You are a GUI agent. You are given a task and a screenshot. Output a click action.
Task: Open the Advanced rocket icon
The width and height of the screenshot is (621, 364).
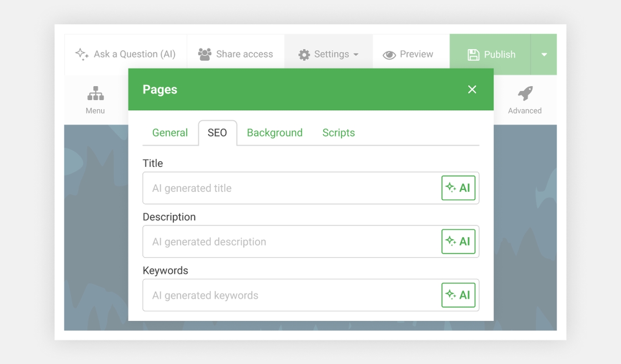point(525,94)
